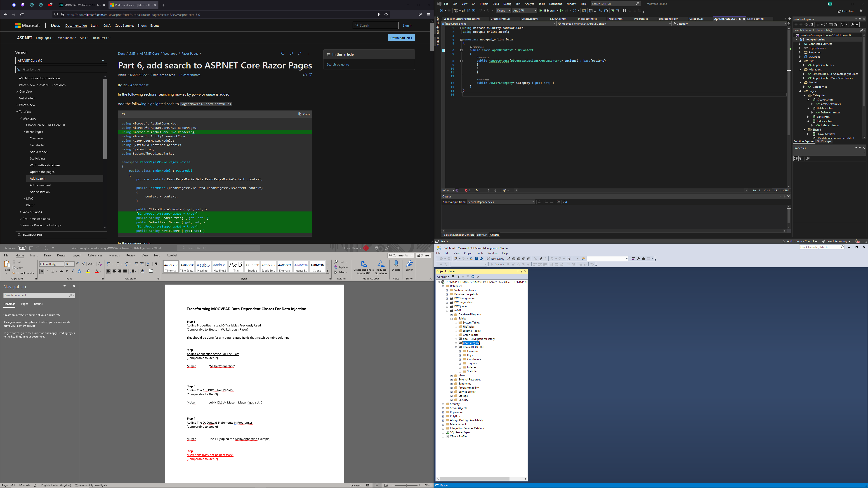Switch to Git Changes tab in Visual Studio

click(824, 141)
